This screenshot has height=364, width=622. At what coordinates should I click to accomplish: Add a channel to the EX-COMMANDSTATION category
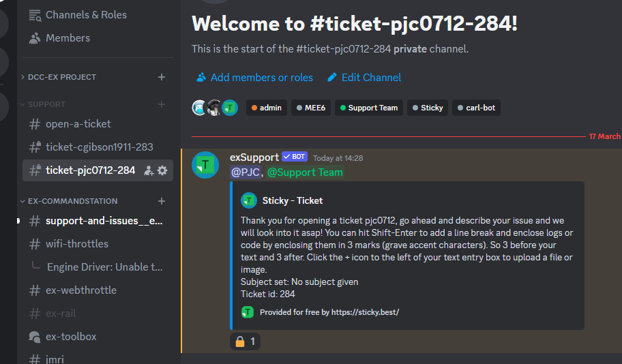pos(162,201)
